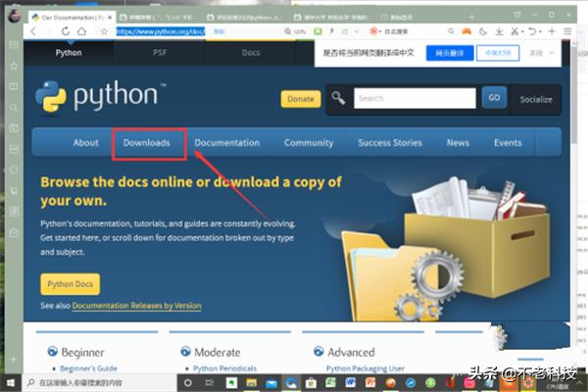Open browser hamburger main menu
This screenshot has height=392, width=588.
click(567, 31)
